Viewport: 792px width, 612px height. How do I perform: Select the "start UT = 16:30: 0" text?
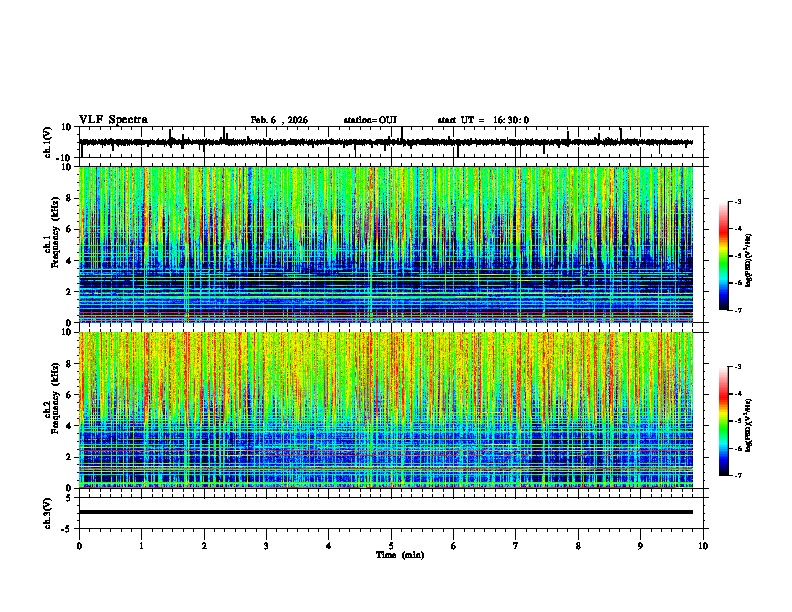click(483, 120)
